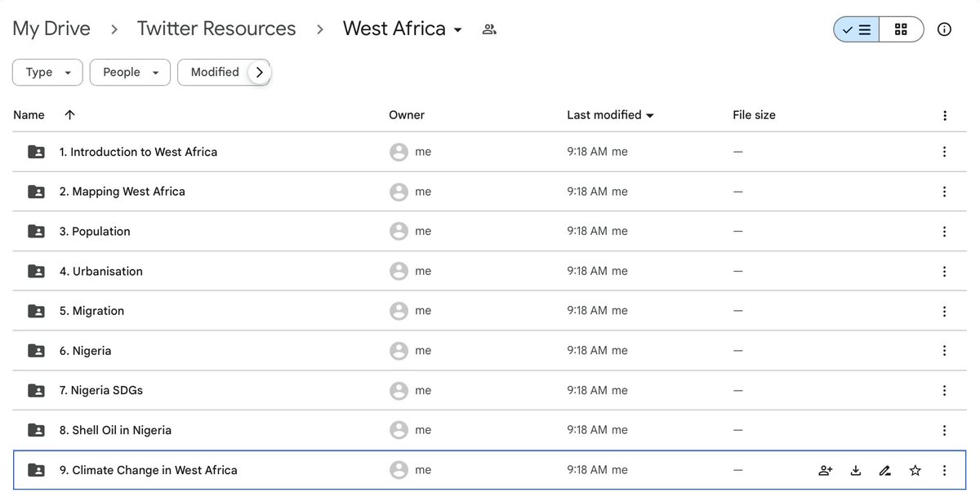Viewport: 980px width, 501px height.
Task: Open more actions for Shell Oil in Nigeria
Action: [944, 430]
